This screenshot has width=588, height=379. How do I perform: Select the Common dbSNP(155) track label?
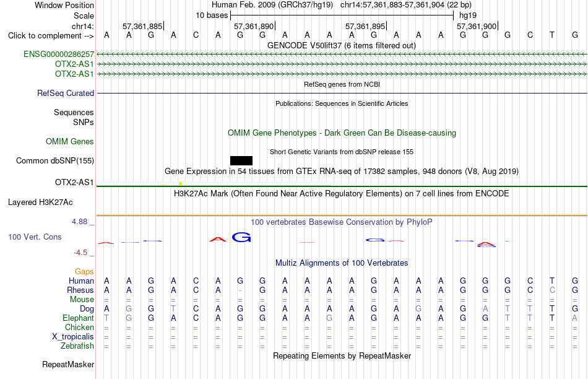[55, 160]
